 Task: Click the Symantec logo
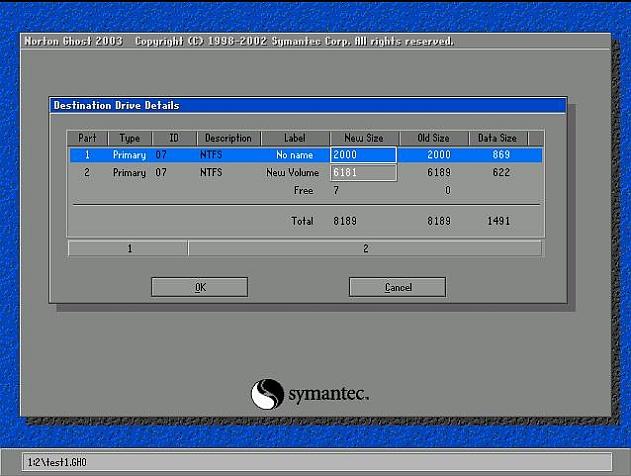[x=309, y=394]
